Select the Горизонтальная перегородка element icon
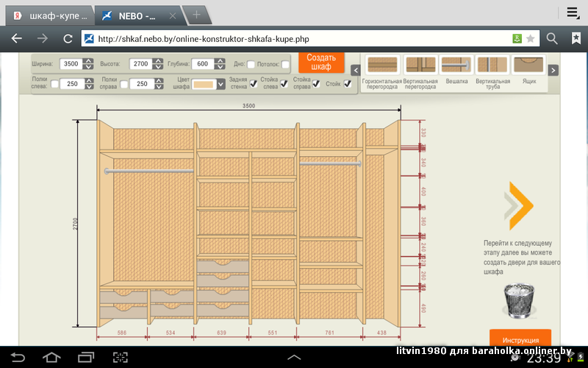Image resolution: width=588 pixels, height=368 pixels. coord(381,65)
